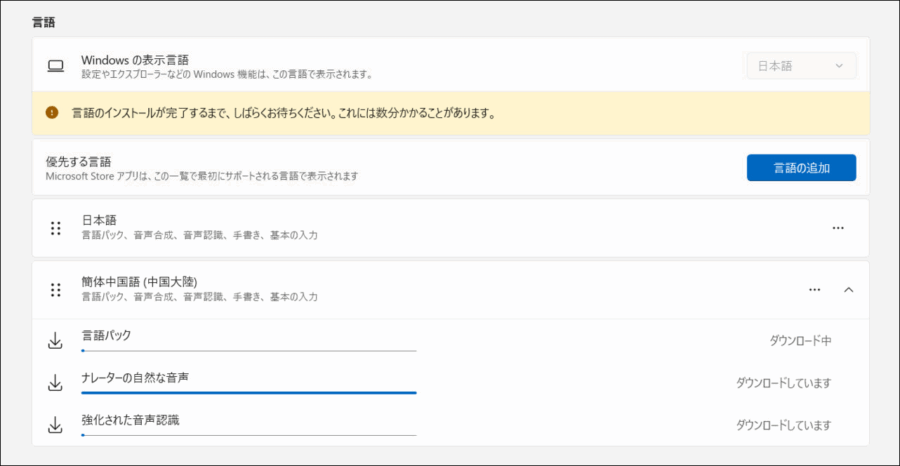Click the download icon beside ナレーターの自然な音声
Viewport: 900px width, 466px height.
click(55, 383)
